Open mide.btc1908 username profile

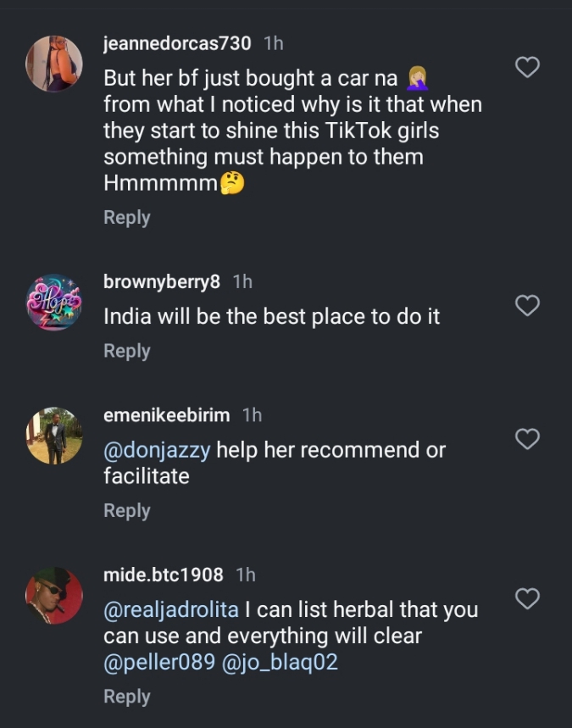click(x=164, y=575)
